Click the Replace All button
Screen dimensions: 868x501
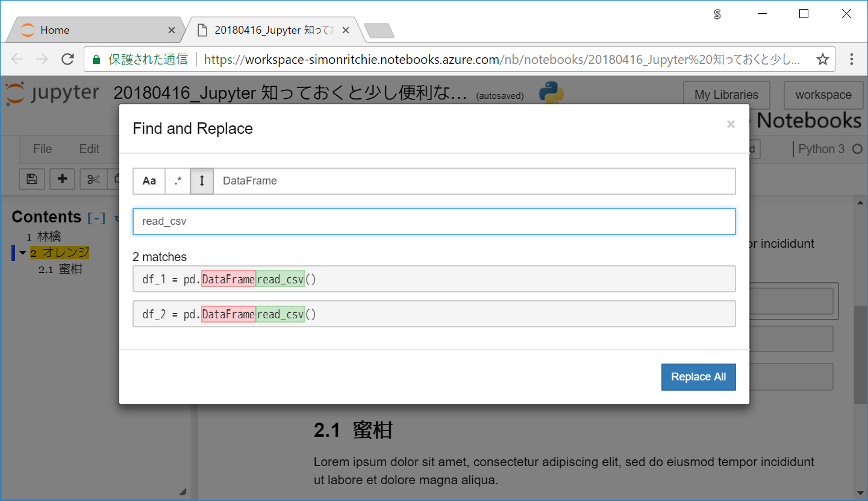click(698, 376)
